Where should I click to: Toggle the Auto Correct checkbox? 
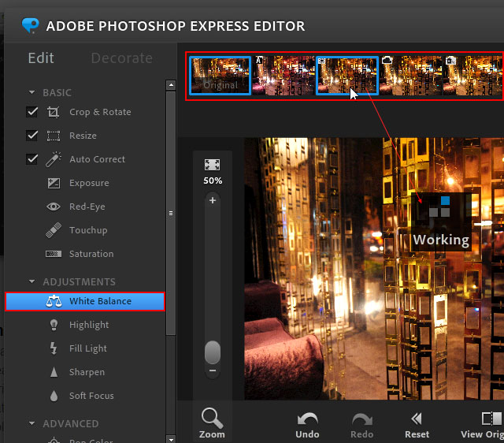pyautogui.click(x=31, y=159)
